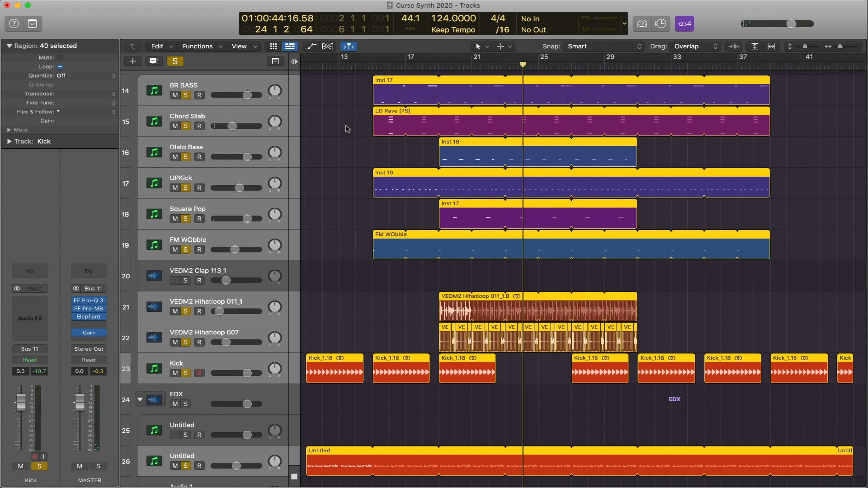Show grid edit view icon

[273, 46]
